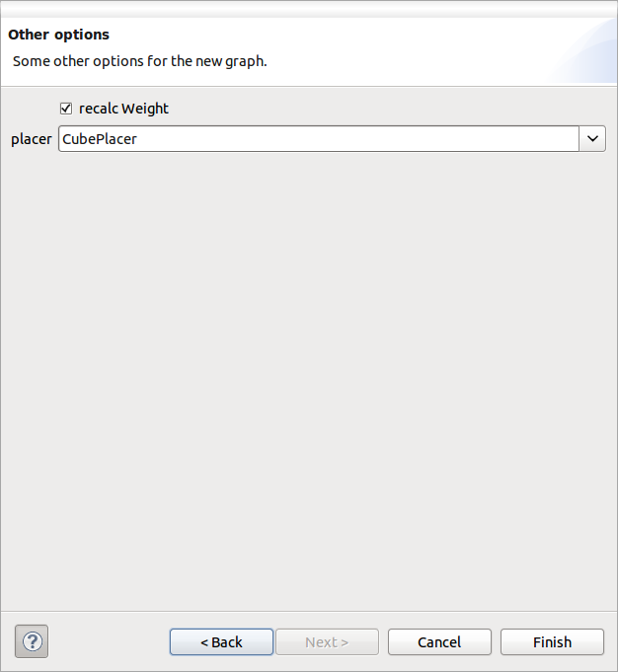Click the recalc Weight label text

[123, 109]
